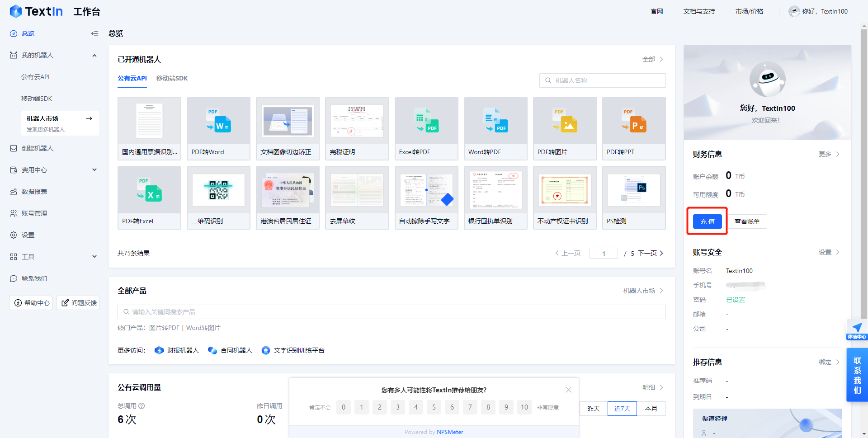Choose score 0 in the NPS survey

click(x=344, y=407)
